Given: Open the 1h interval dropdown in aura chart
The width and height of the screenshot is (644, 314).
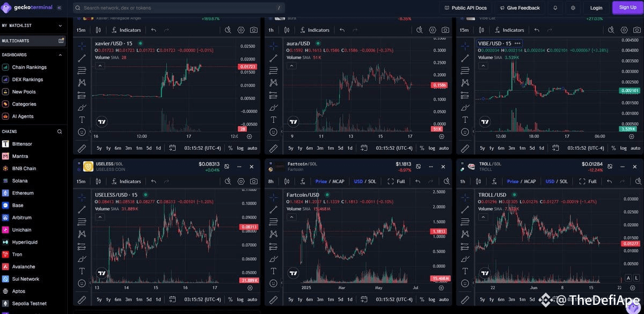Looking at the screenshot, I should point(271,30).
